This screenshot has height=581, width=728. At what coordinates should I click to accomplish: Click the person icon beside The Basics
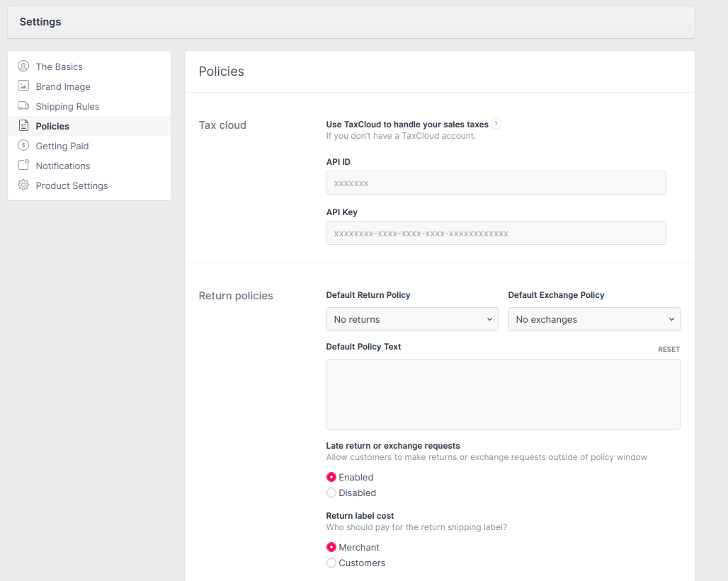23,67
